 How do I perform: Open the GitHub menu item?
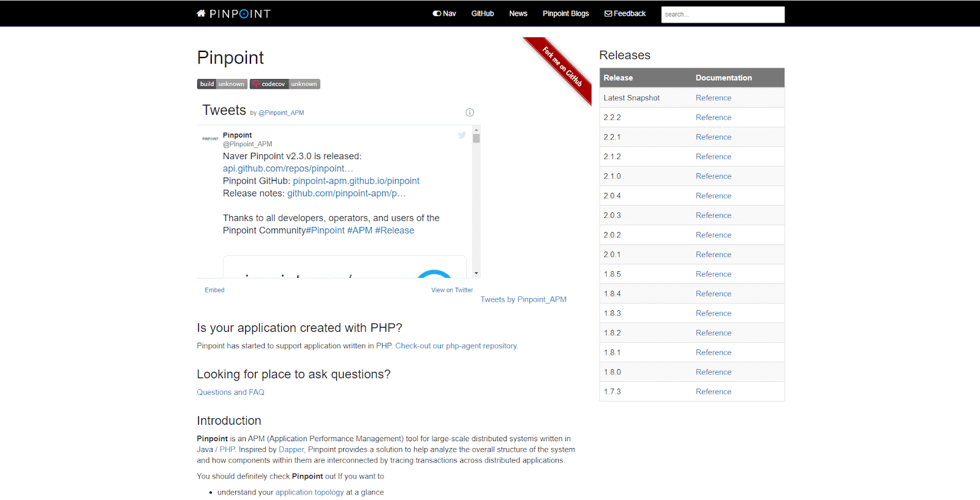(x=483, y=13)
